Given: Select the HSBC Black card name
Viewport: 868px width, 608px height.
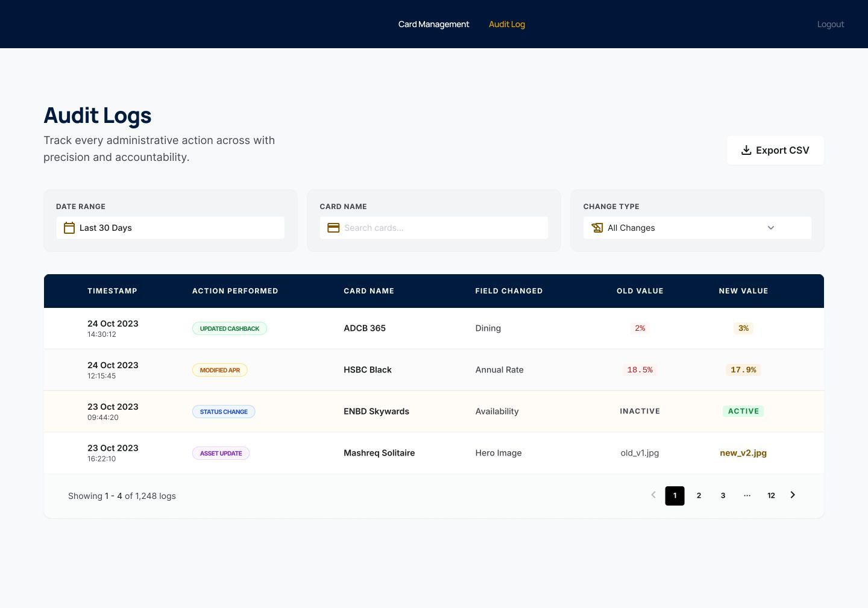Looking at the screenshot, I should [368, 370].
